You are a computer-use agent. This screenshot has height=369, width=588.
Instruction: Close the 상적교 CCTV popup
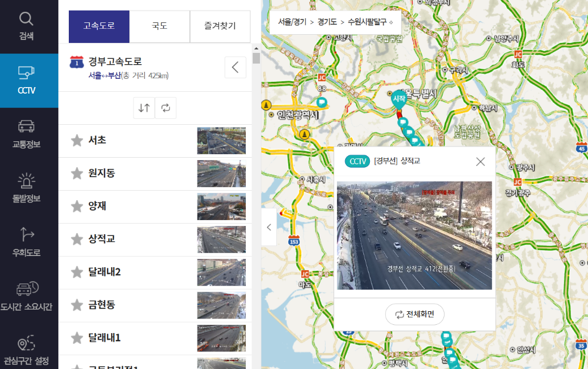click(480, 161)
